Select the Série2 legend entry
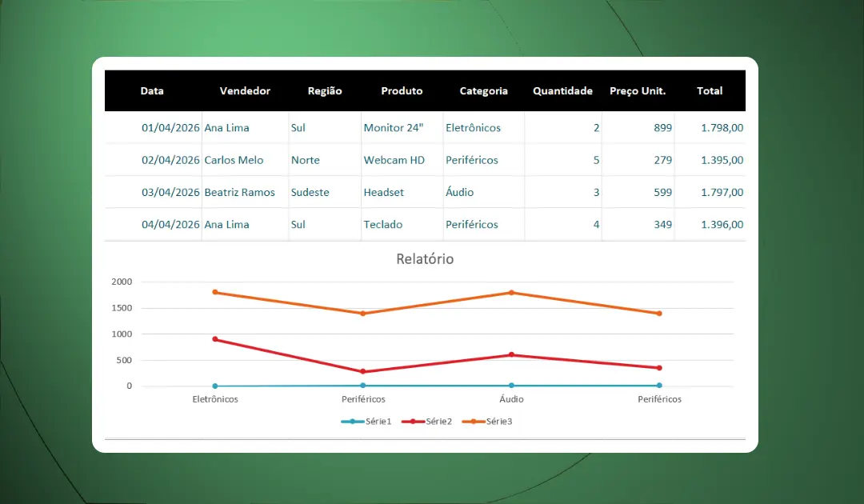Image resolution: width=864 pixels, height=504 pixels. [427, 422]
